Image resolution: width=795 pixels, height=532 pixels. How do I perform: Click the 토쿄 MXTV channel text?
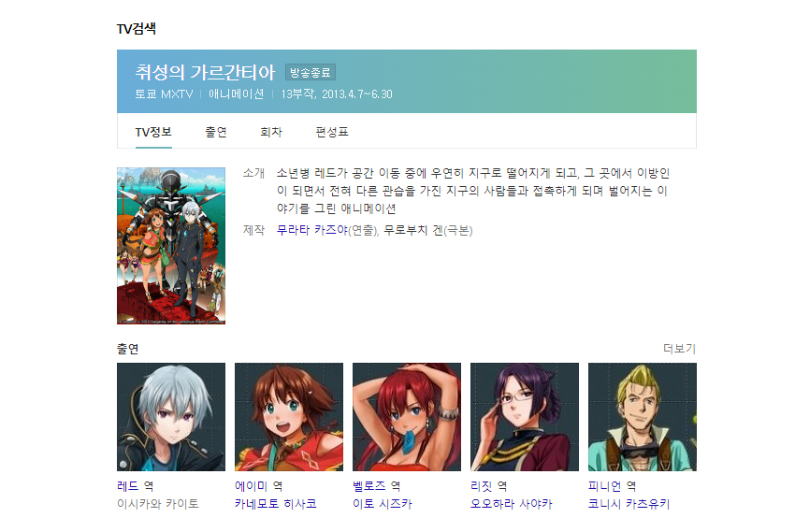pos(165,94)
